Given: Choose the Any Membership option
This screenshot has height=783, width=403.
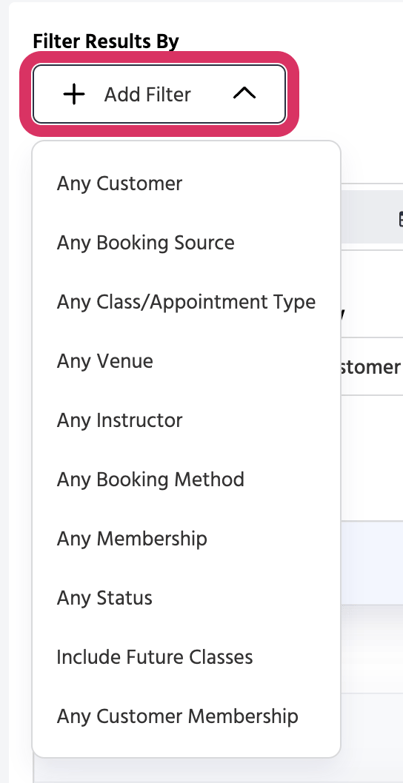Looking at the screenshot, I should pos(186,539).
